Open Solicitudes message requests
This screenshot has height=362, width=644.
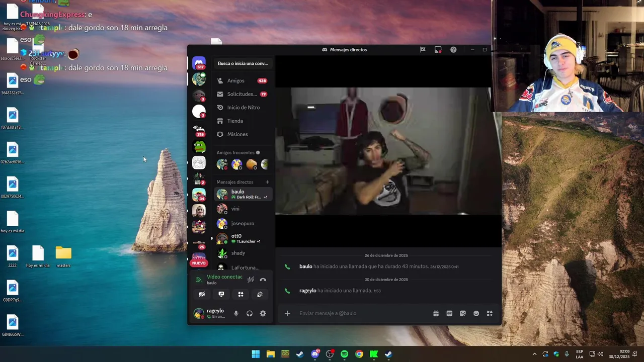click(x=242, y=94)
